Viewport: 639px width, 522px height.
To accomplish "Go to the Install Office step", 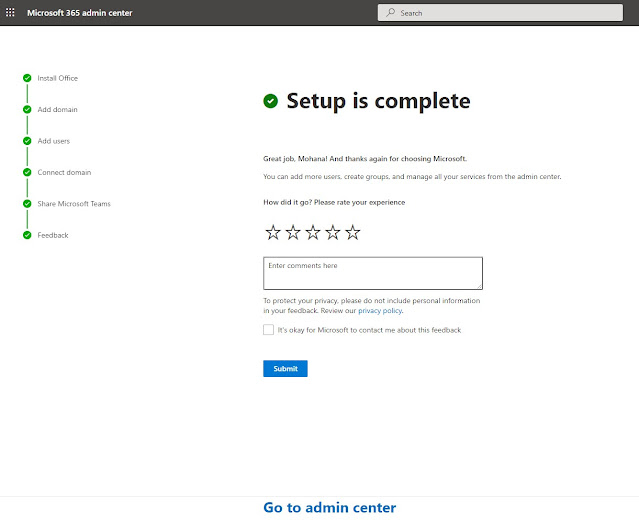I will (x=57, y=78).
